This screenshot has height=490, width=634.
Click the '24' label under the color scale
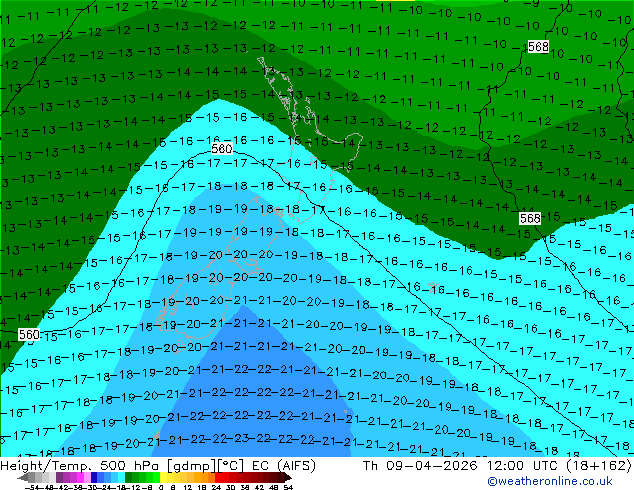[216, 488]
